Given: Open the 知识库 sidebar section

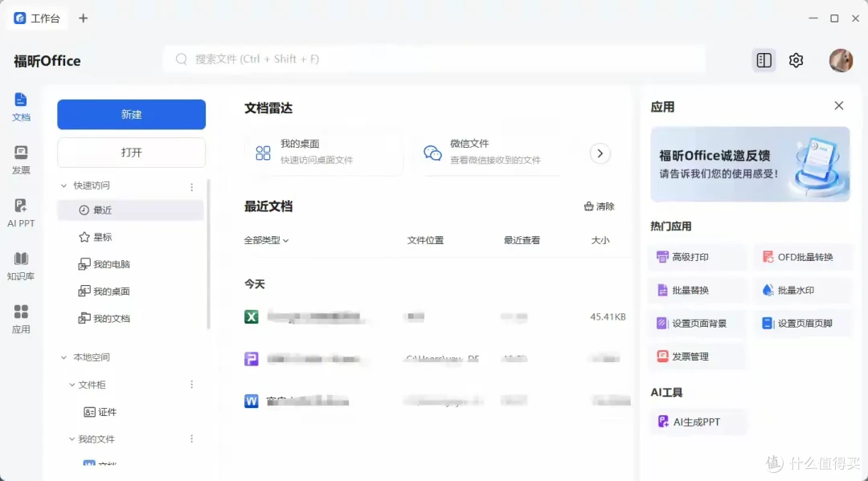Looking at the screenshot, I should (x=20, y=266).
